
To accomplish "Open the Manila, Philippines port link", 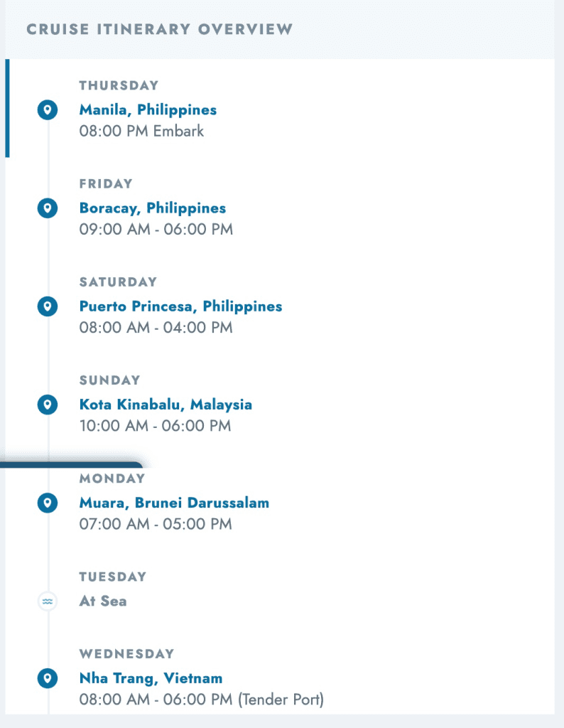I will pyautogui.click(x=148, y=110).
